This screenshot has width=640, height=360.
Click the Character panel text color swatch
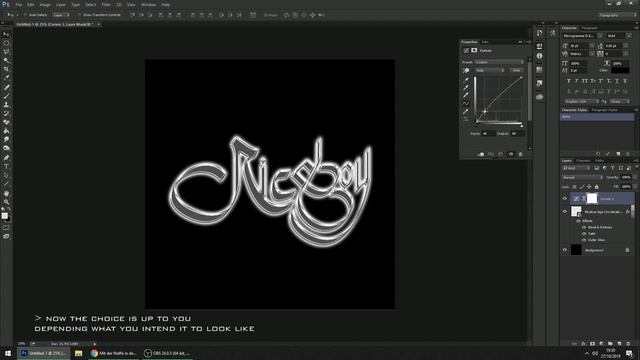(x=620, y=71)
